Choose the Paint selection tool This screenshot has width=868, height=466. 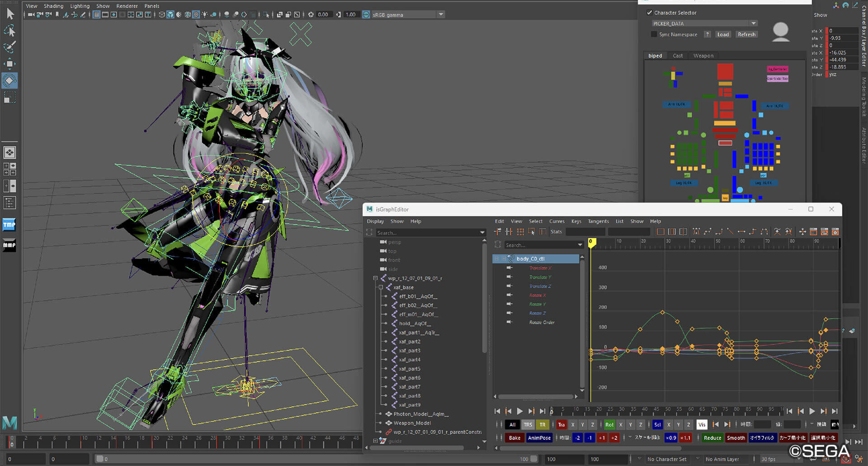10,47
